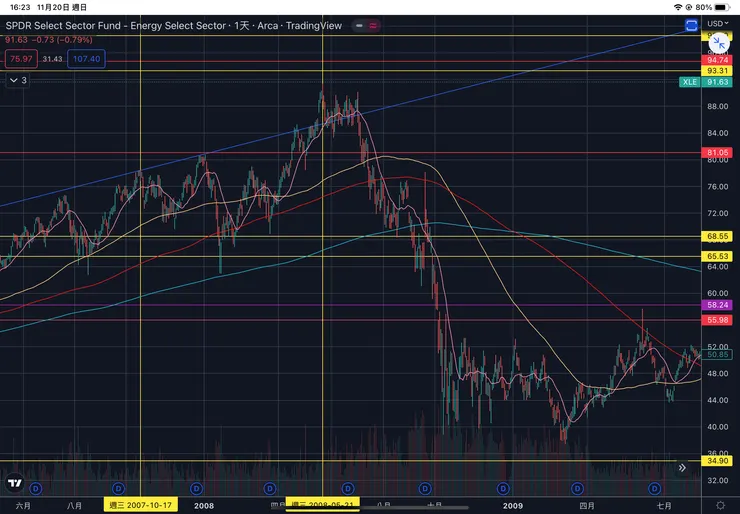
Task: Open the D dividend marker nearest 六月
Action: 36,489
